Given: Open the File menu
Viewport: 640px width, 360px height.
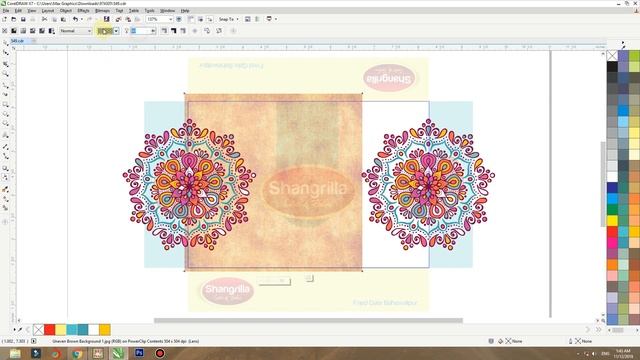Looking at the screenshot, I should (x=6, y=11).
